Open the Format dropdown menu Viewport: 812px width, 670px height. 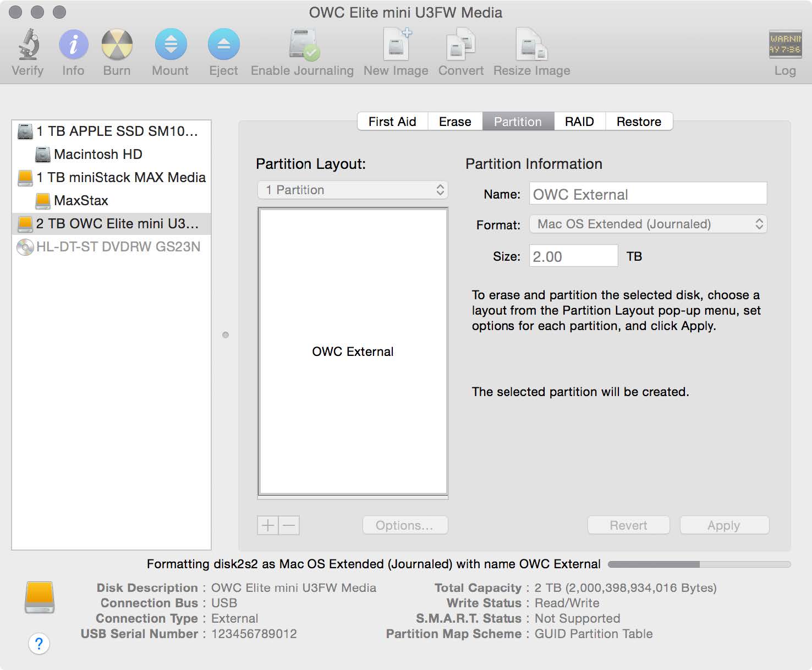pyautogui.click(x=647, y=224)
